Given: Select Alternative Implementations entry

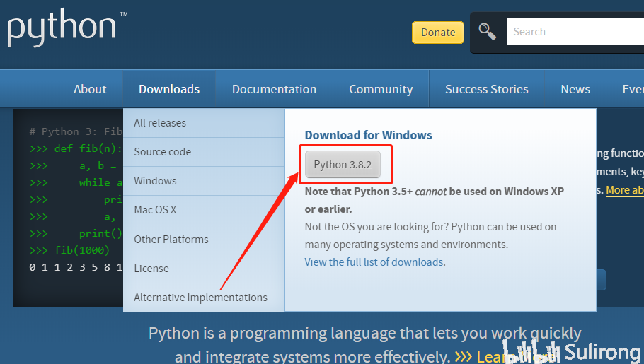Looking at the screenshot, I should 201,298.
